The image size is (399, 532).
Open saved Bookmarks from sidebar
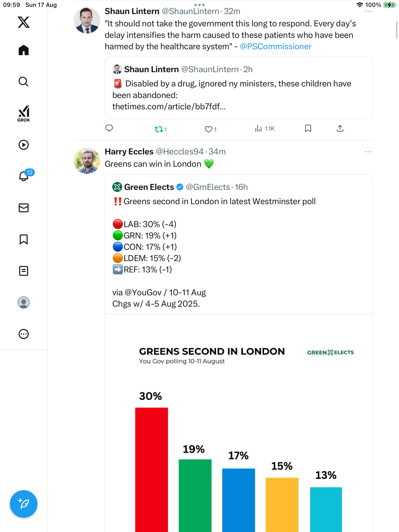tap(24, 239)
